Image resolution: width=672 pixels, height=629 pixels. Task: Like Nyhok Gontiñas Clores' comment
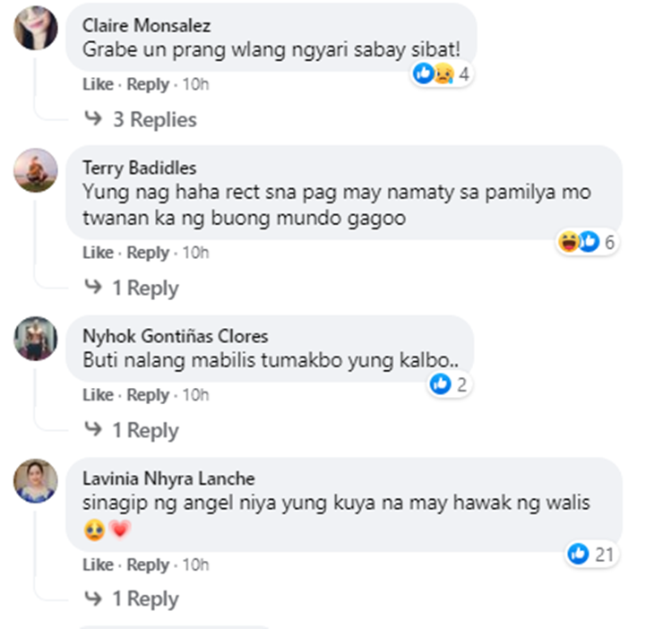(99, 394)
